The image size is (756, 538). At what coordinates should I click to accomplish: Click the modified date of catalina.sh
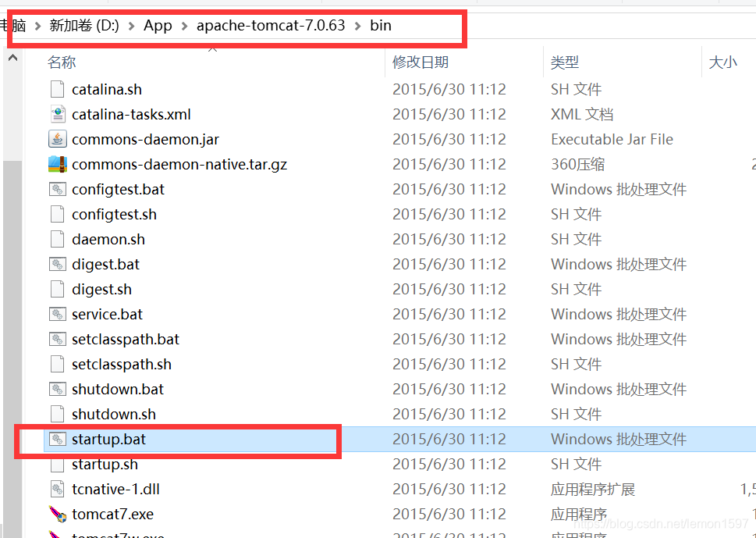pos(449,89)
